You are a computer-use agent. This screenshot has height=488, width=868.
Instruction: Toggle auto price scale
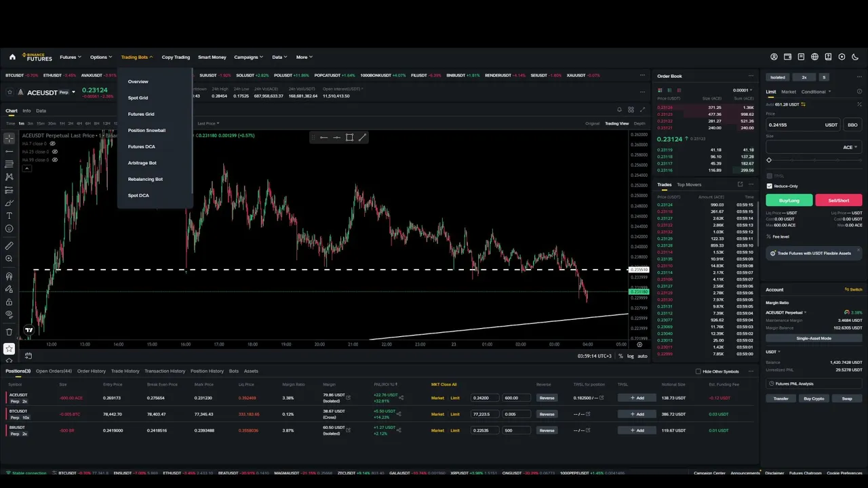(642, 356)
